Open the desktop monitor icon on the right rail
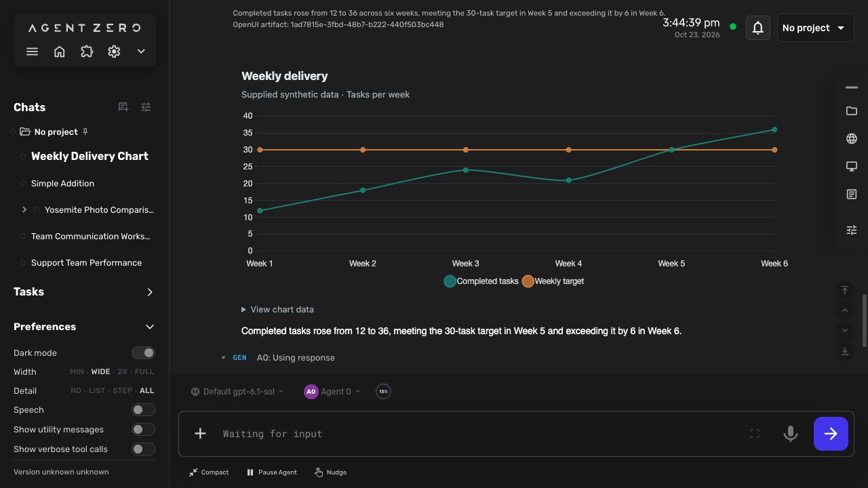The height and width of the screenshot is (488, 868). pos(852,167)
